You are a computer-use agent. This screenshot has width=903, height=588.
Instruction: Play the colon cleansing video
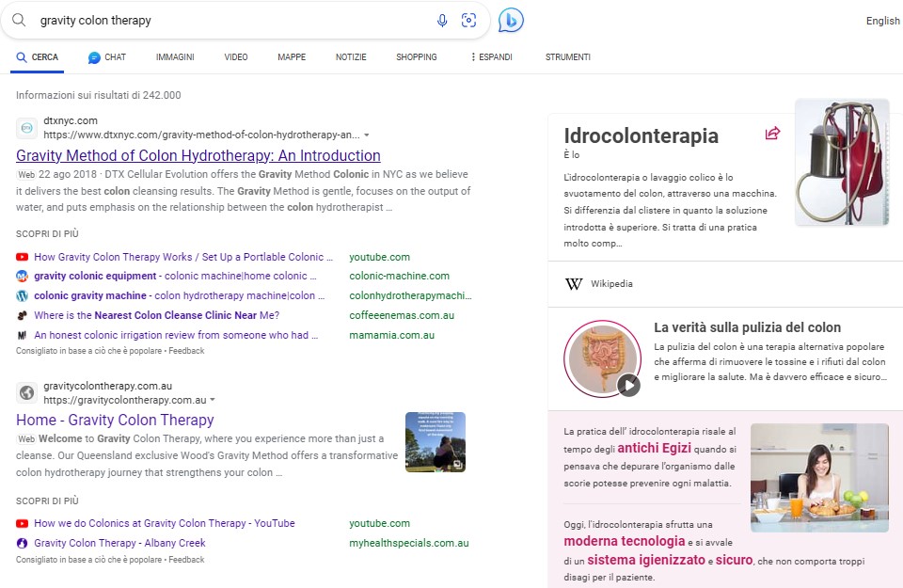(628, 386)
